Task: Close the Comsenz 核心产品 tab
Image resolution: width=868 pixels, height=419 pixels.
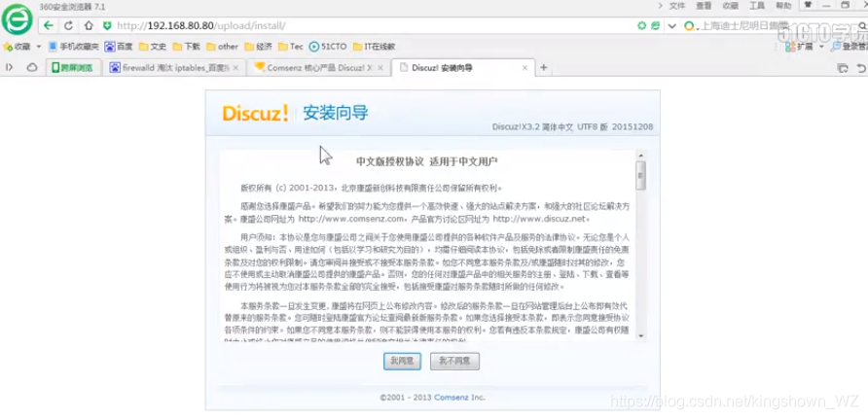Action: tap(380, 68)
